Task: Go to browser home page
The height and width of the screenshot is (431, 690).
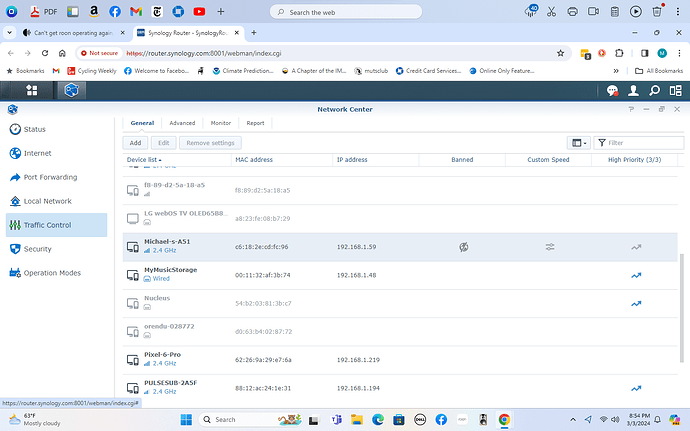Action: click(x=62, y=53)
